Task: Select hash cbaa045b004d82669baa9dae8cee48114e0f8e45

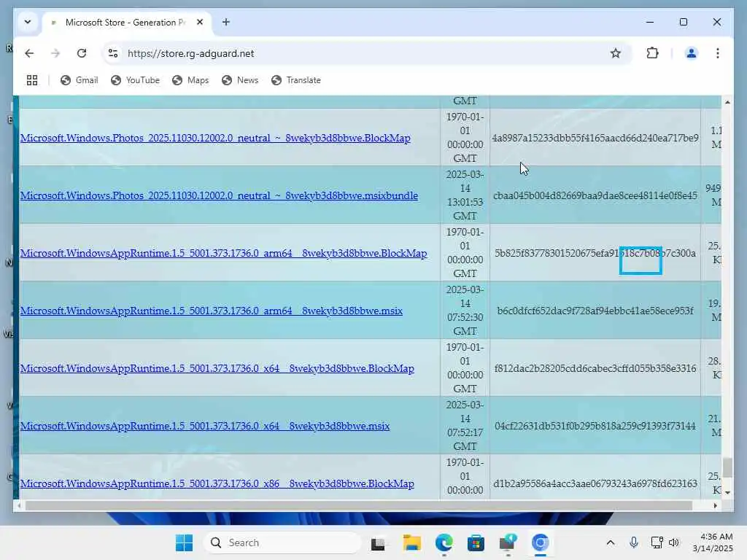Action: 595,195
